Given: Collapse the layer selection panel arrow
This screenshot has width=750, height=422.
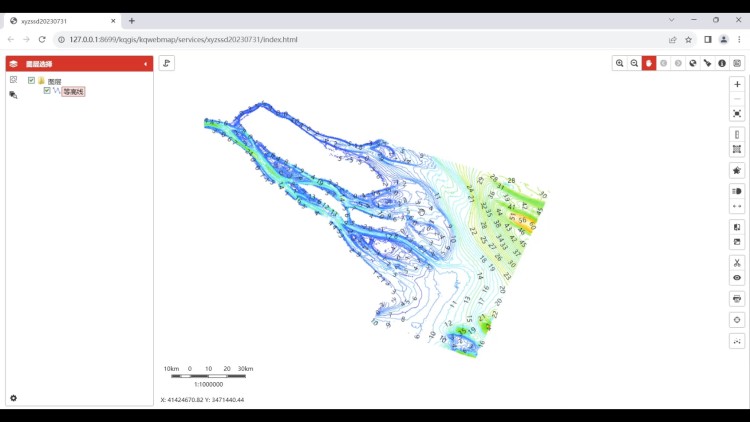Looking at the screenshot, I should [146, 64].
